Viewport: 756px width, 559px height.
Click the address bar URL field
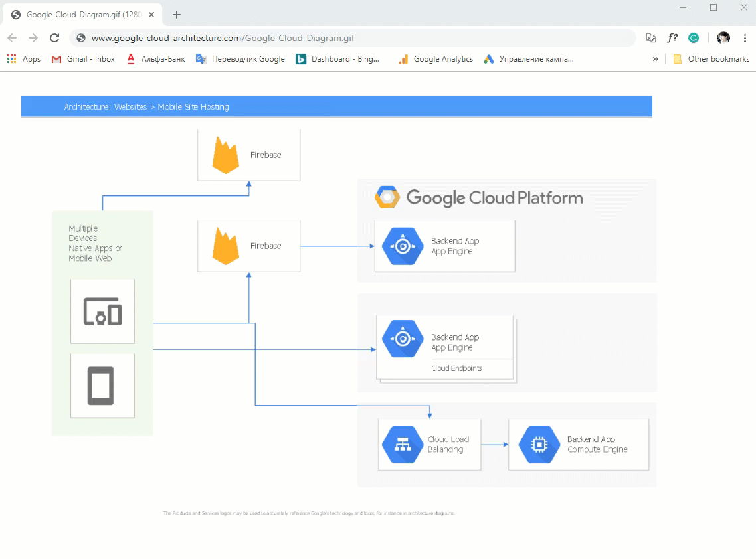tap(353, 38)
